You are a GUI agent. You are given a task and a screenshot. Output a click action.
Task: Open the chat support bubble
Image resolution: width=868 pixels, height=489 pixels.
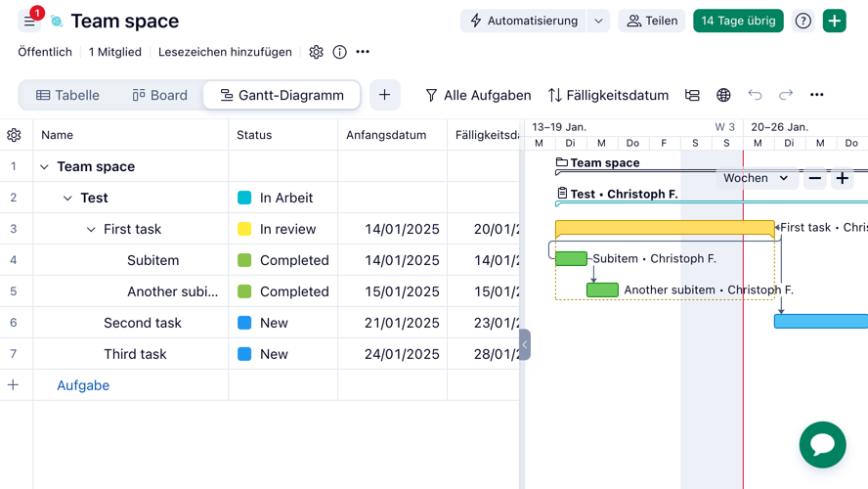point(822,445)
